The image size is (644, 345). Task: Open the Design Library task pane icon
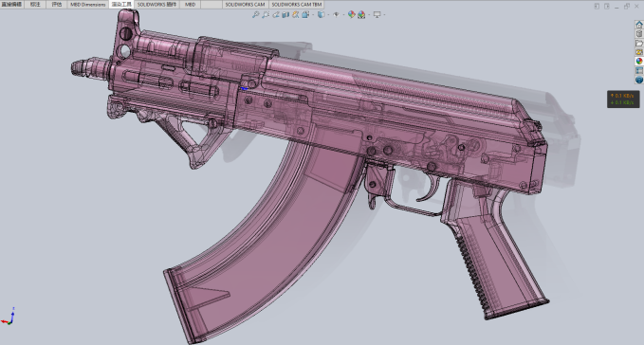click(x=638, y=34)
